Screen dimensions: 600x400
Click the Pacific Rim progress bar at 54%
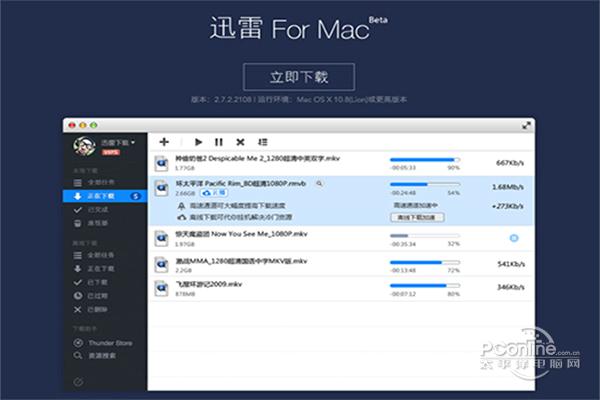pos(425,184)
